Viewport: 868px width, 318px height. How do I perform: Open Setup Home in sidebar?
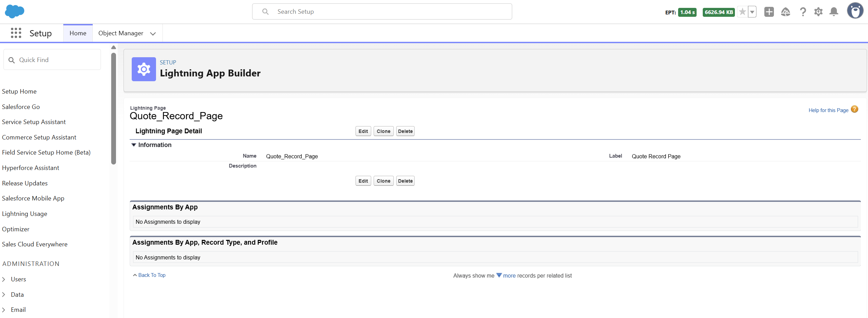pos(19,91)
